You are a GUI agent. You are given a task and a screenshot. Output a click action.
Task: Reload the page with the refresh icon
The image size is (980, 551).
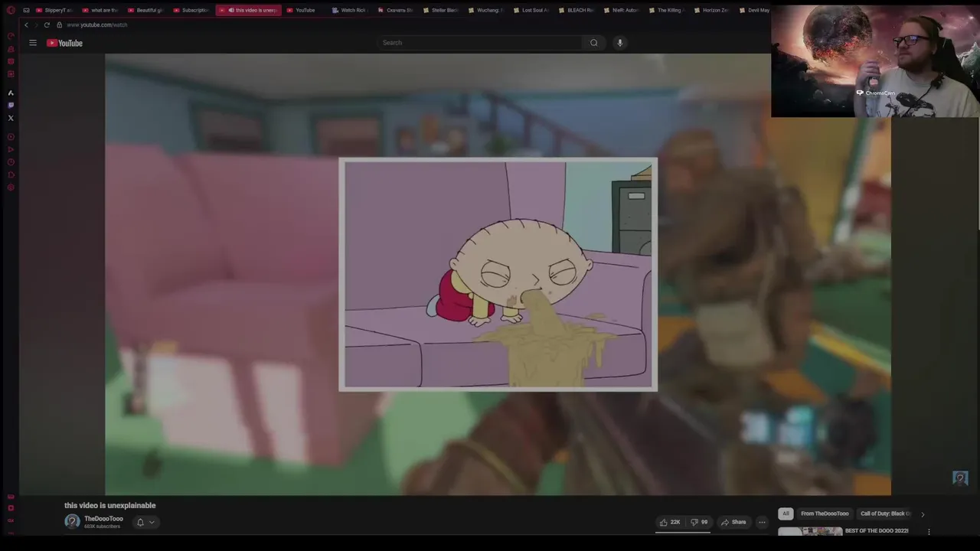click(47, 24)
